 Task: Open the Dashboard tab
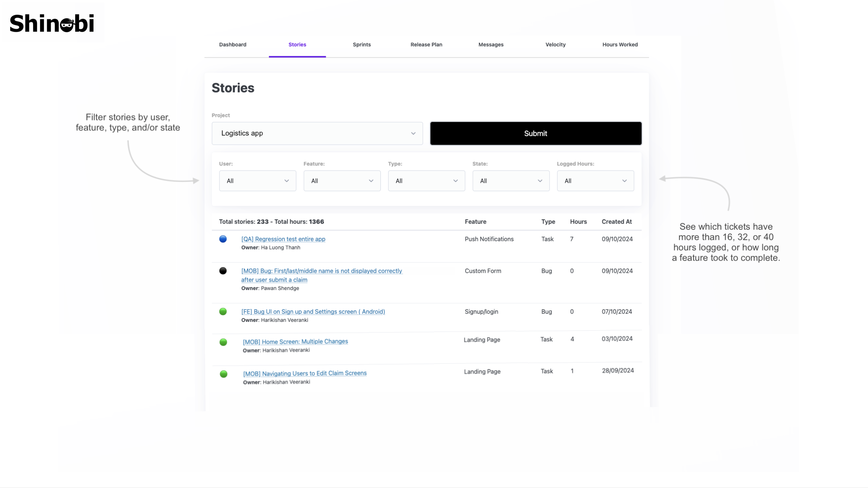[233, 44]
